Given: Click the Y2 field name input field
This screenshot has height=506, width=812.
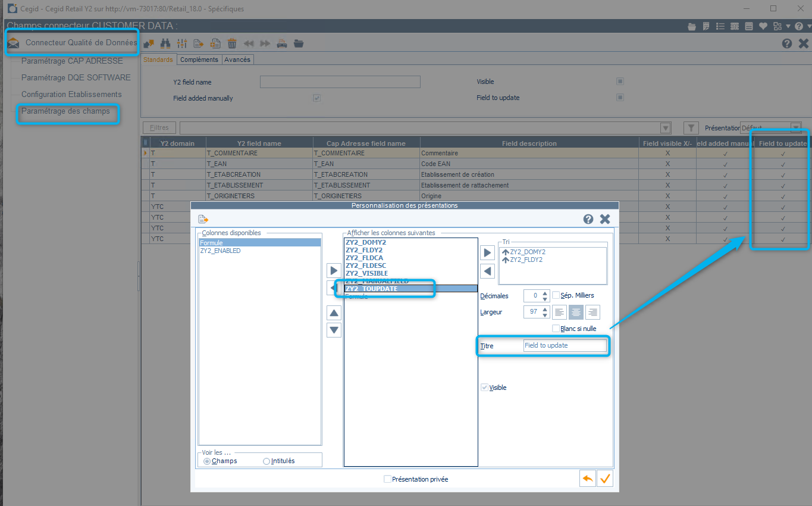Looking at the screenshot, I should coord(340,82).
